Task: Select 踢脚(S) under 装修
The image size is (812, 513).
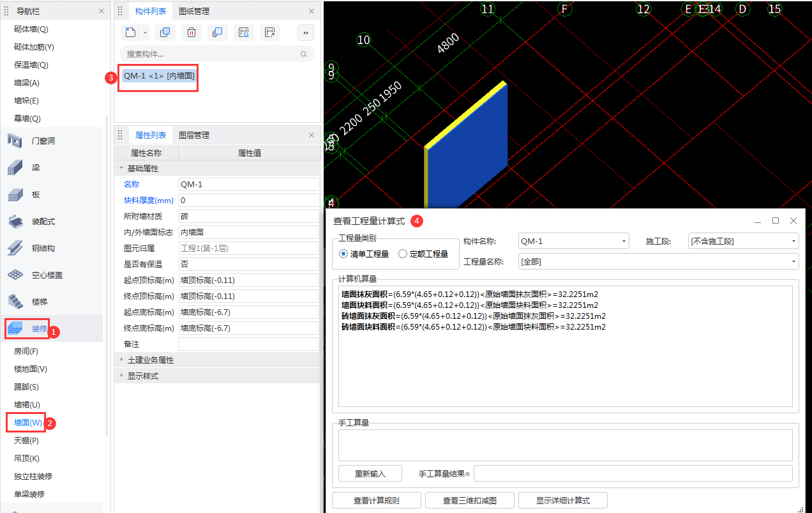Action: click(26, 387)
